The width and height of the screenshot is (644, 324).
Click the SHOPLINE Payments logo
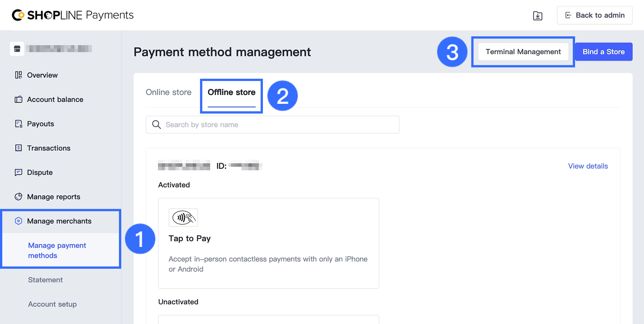pyautogui.click(x=73, y=15)
